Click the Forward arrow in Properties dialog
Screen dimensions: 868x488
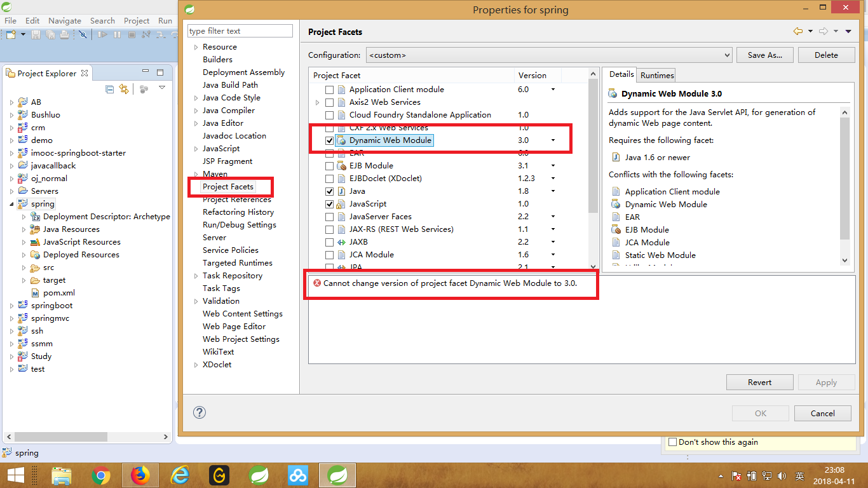point(824,31)
